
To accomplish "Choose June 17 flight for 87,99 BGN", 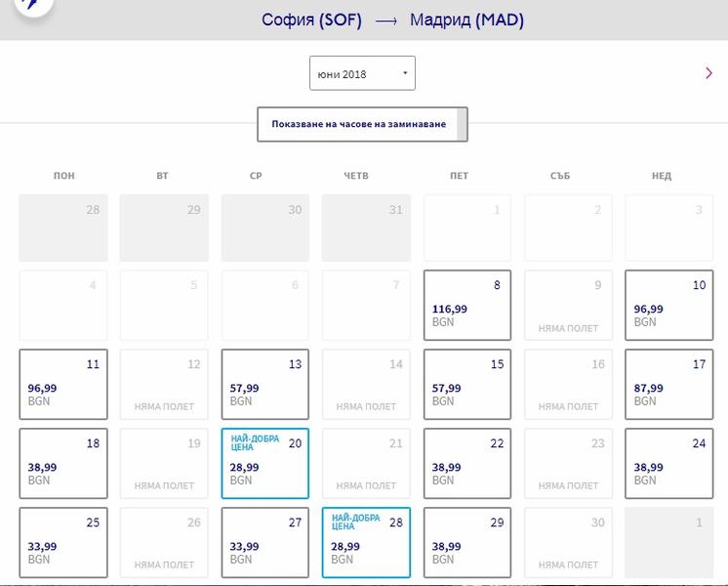I will click(x=669, y=384).
